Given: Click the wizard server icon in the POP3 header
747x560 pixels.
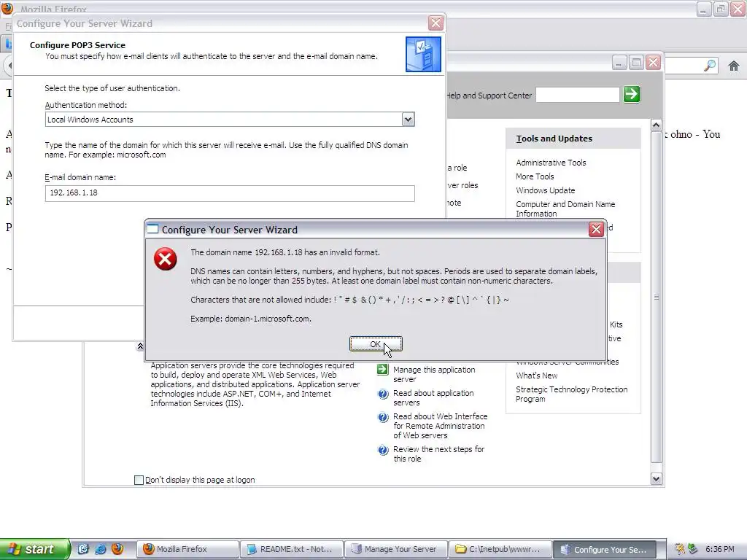Looking at the screenshot, I should pos(423,54).
